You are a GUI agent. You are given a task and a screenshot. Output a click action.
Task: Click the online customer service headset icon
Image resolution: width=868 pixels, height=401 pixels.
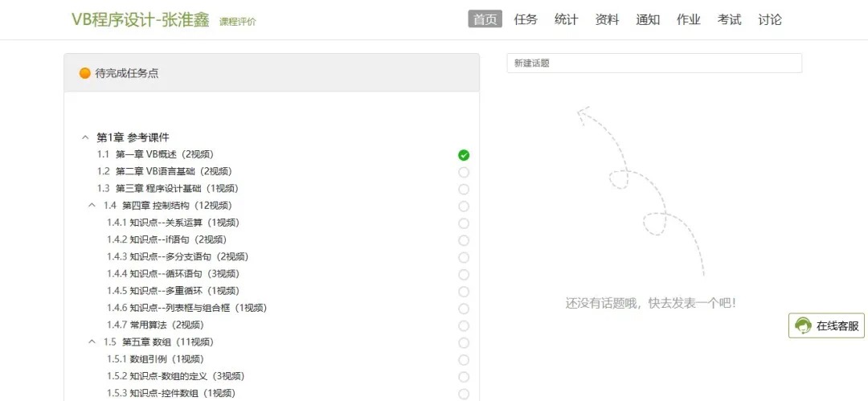click(x=803, y=325)
